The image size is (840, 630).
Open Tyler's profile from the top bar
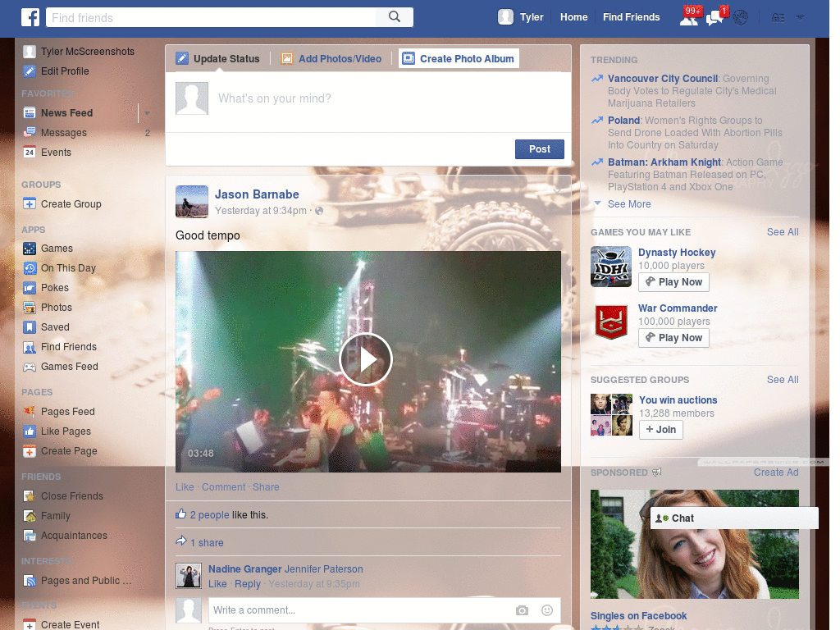[x=521, y=17]
